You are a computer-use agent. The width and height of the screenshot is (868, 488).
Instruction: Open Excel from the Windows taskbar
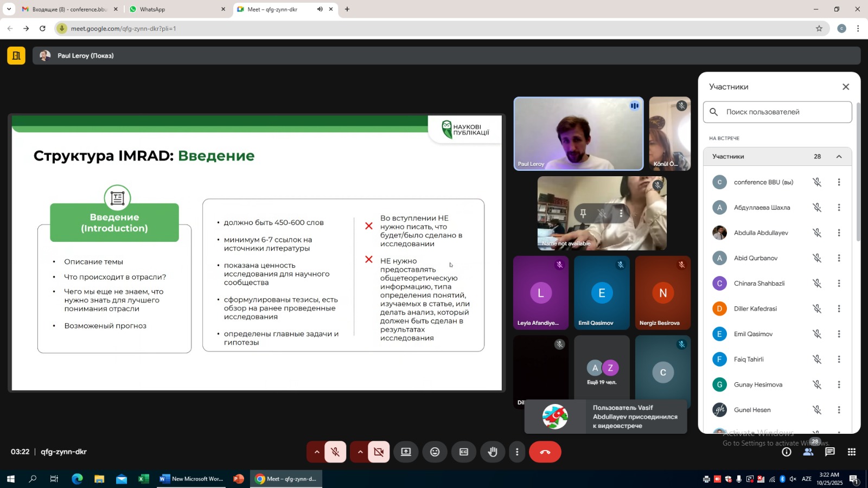coord(143,479)
